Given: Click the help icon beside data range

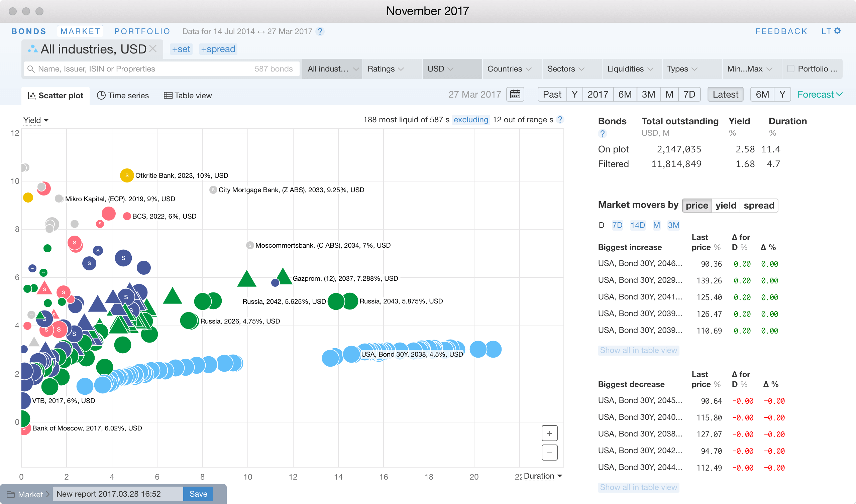Looking at the screenshot, I should tap(320, 32).
